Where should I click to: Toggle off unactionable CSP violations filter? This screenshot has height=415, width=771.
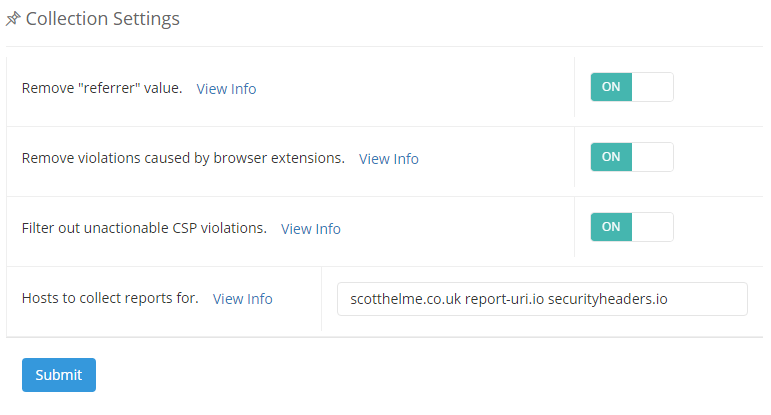coord(631,227)
